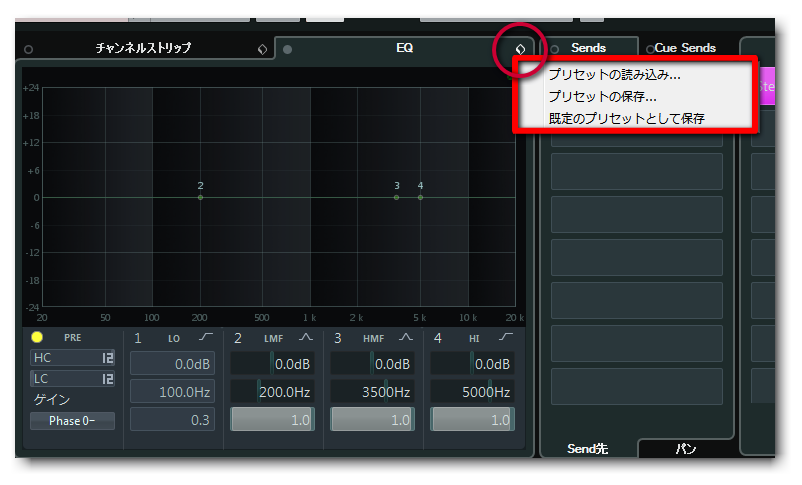Select EQ curve point 2 on graph

[x=200, y=197]
